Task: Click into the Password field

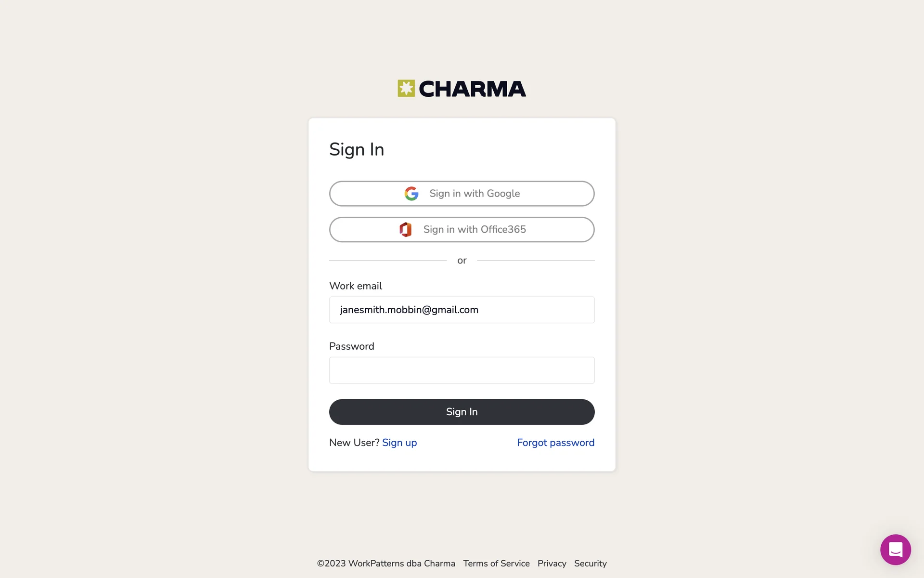Action: 462,370
